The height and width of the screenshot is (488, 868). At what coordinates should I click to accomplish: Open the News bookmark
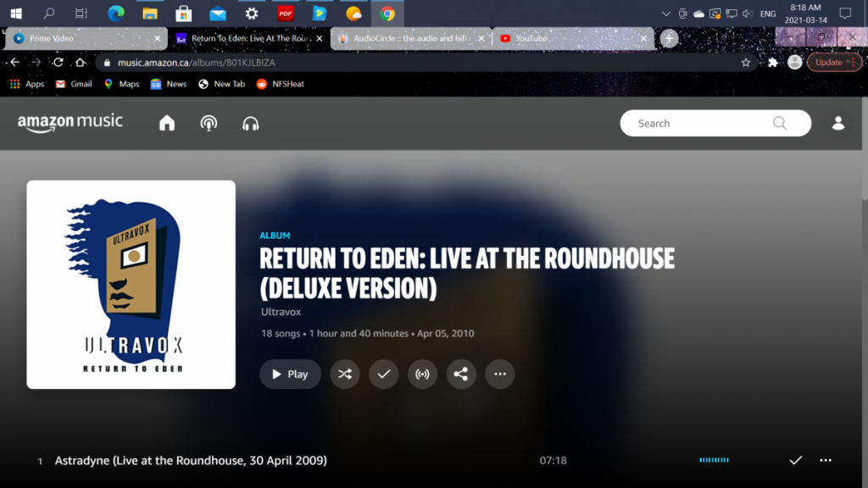[169, 84]
